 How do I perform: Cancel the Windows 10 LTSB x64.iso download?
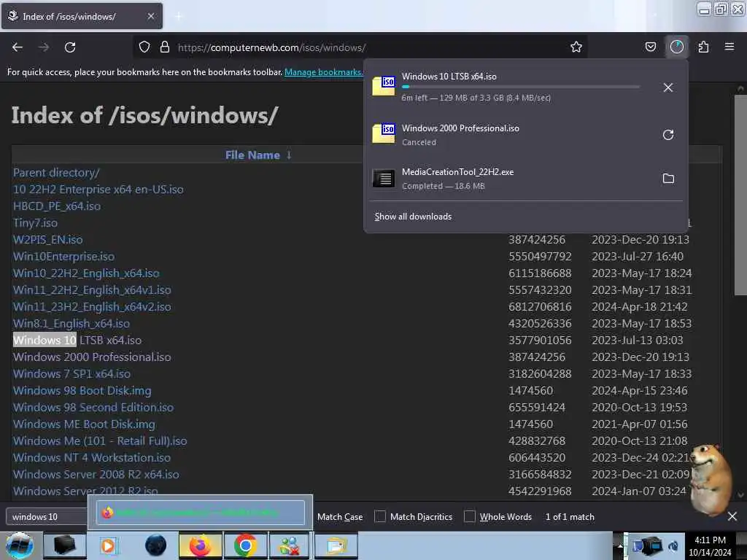click(x=668, y=87)
